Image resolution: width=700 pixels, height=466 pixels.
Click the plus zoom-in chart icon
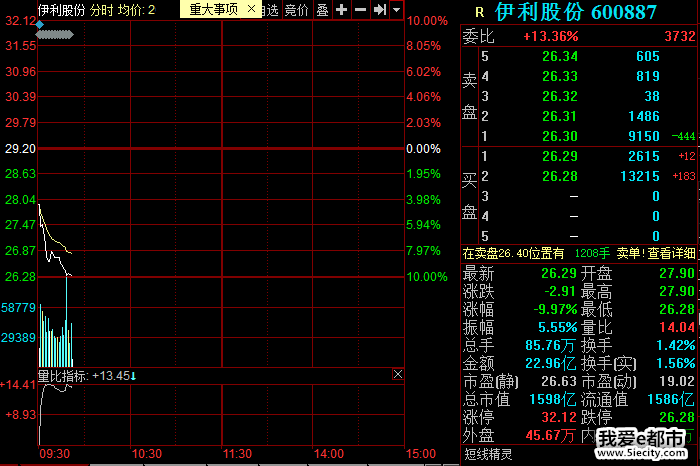point(342,9)
